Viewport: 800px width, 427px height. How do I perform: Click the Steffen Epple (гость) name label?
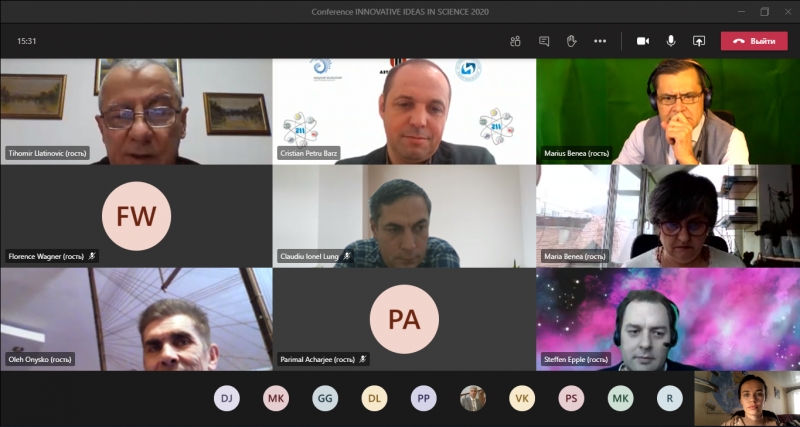(x=576, y=359)
